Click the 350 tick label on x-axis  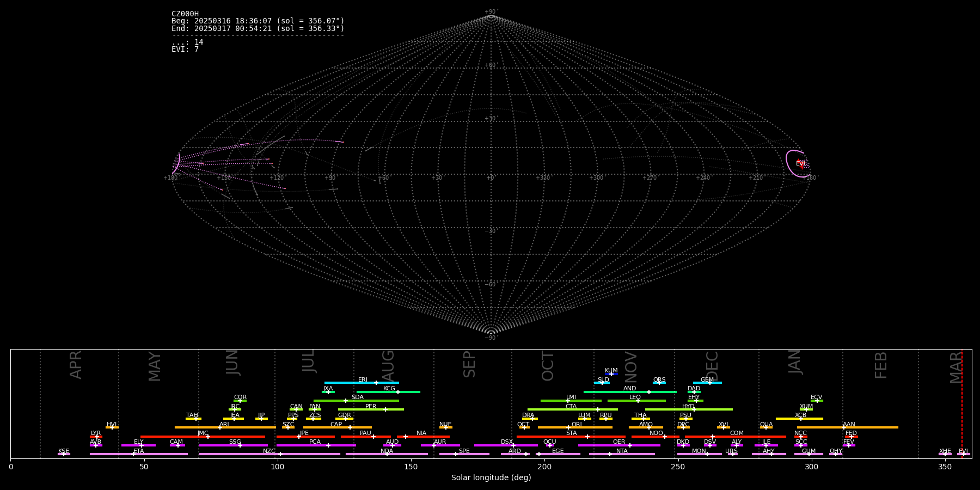(x=945, y=467)
